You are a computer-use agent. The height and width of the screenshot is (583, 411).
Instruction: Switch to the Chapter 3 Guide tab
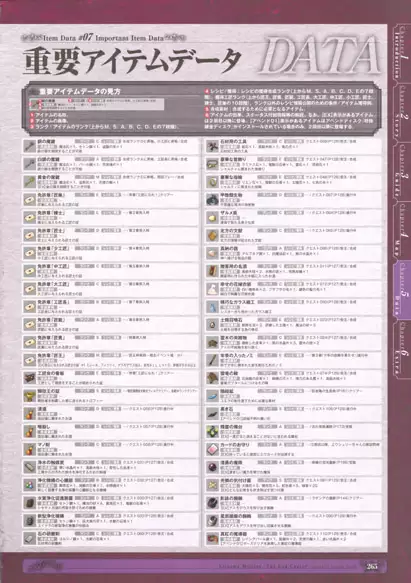click(x=402, y=171)
